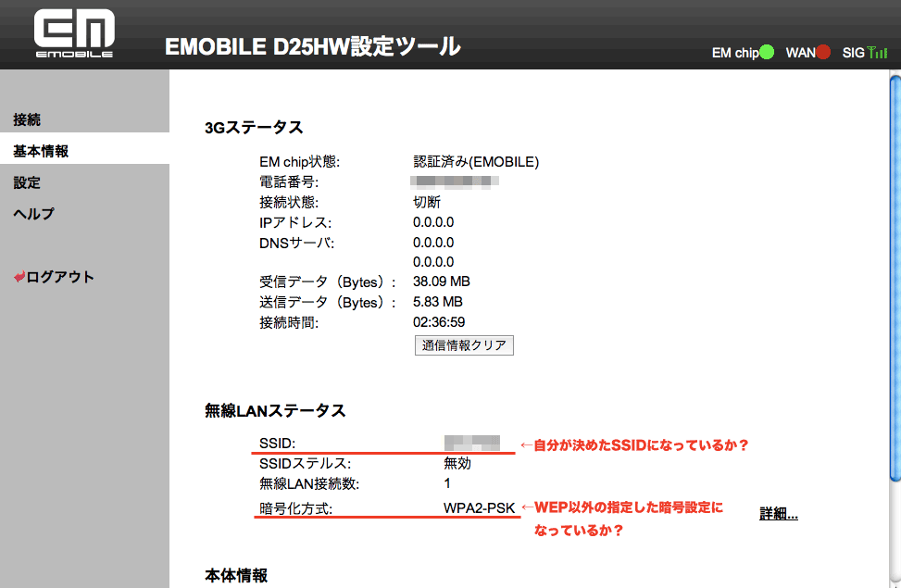Click the EMOBILE D25HW設定ツール title
Viewport: 901px width, 588px height.
point(313,46)
